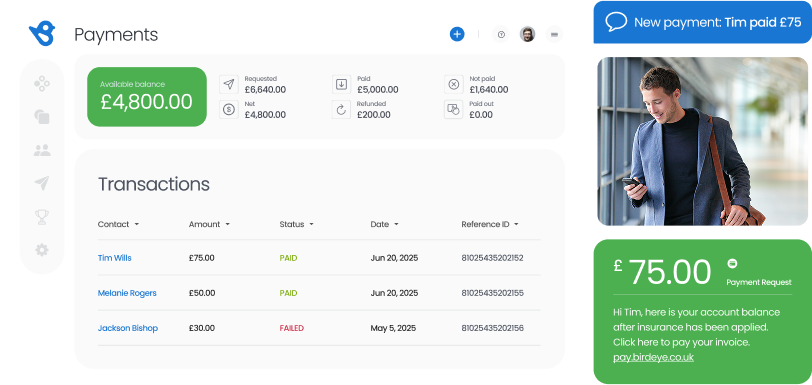This screenshot has height=385, width=812.
Task: Click the Requested £6,640.00 value
Action: [x=265, y=90]
